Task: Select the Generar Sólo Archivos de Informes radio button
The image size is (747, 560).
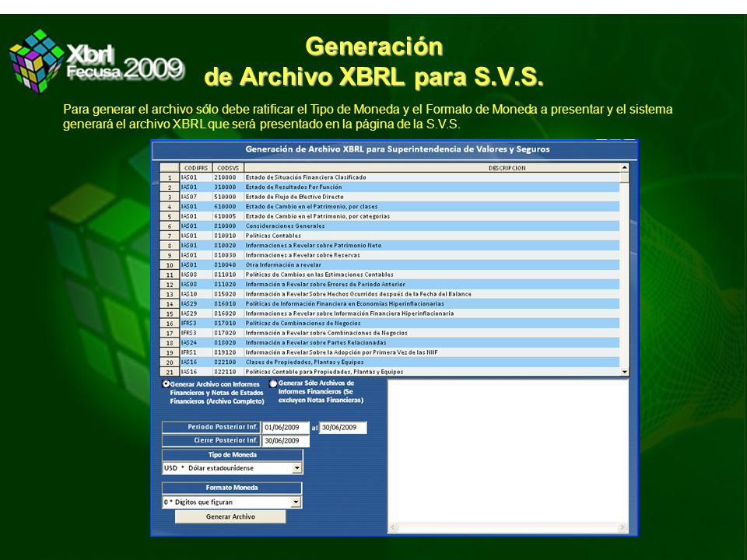Action: click(273, 383)
